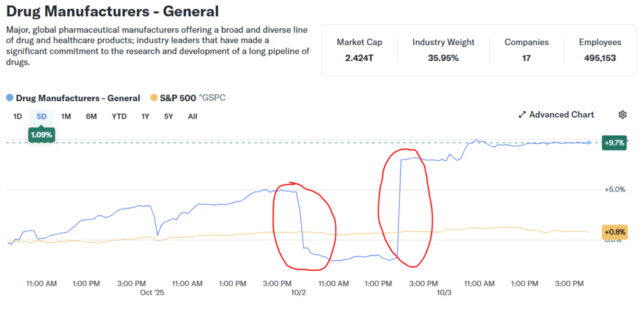Select the 1Y time range
644x311 pixels.
click(x=145, y=116)
